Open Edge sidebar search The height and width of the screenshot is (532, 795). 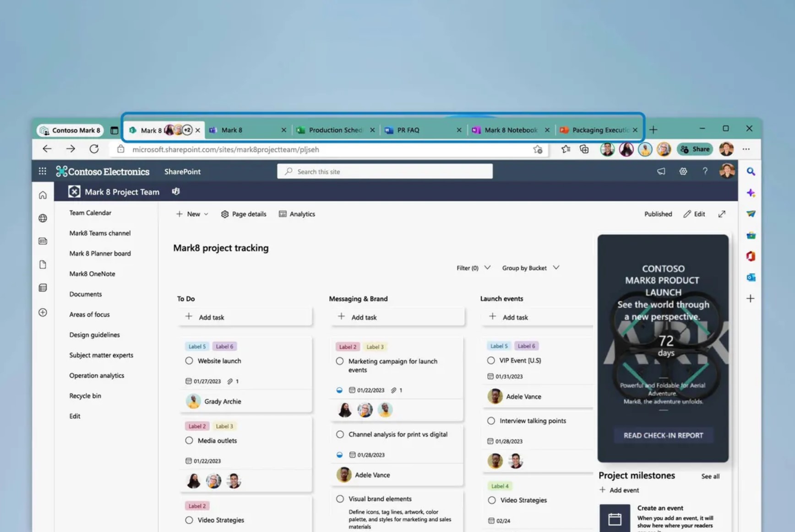tap(751, 171)
